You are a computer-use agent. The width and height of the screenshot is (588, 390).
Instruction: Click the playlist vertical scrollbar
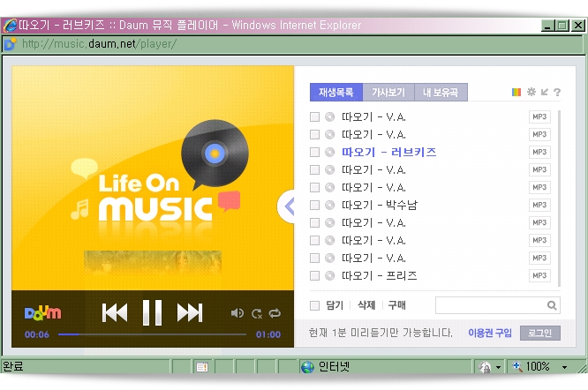click(x=559, y=199)
